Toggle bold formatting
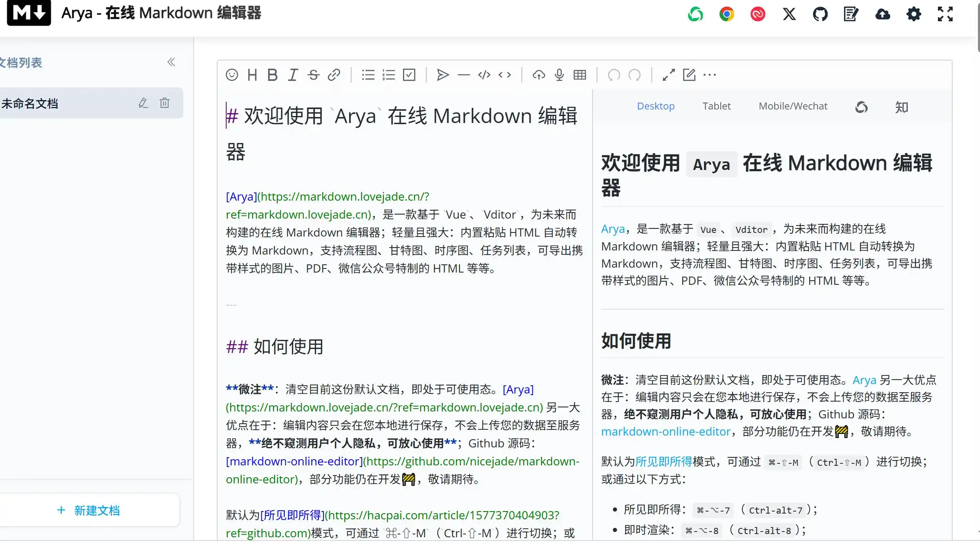 point(272,75)
